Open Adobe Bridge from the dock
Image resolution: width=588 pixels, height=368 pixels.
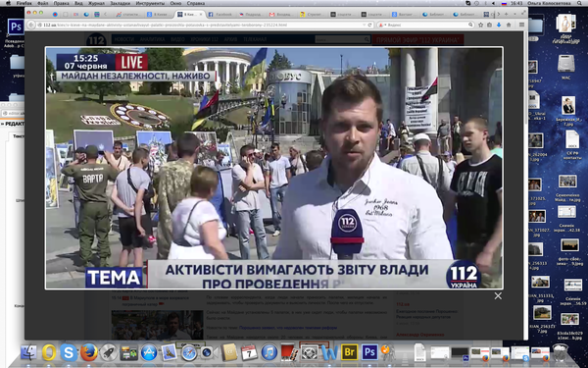click(350, 352)
